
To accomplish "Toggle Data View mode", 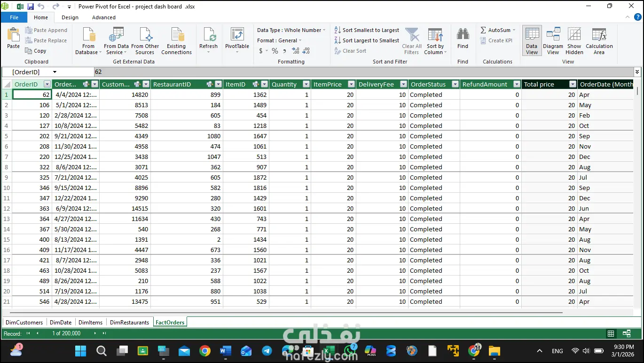I will pyautogui.click(x=532, y=36).
